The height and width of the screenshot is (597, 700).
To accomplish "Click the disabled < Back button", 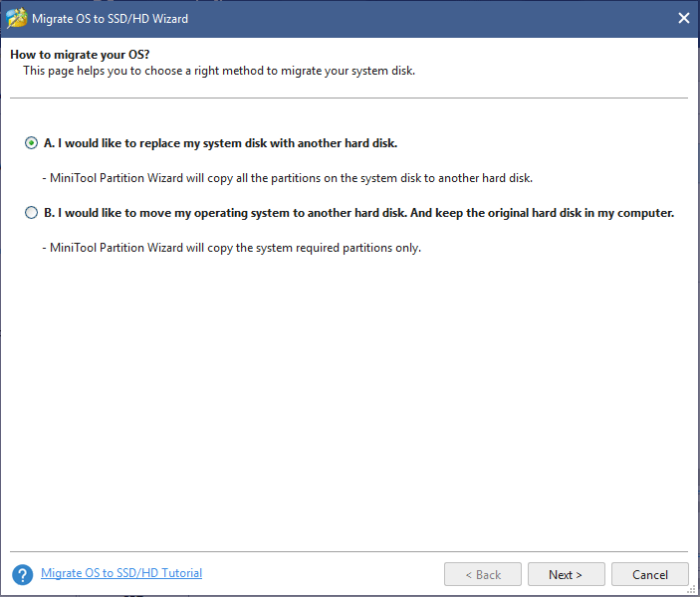I will [483, 574].
